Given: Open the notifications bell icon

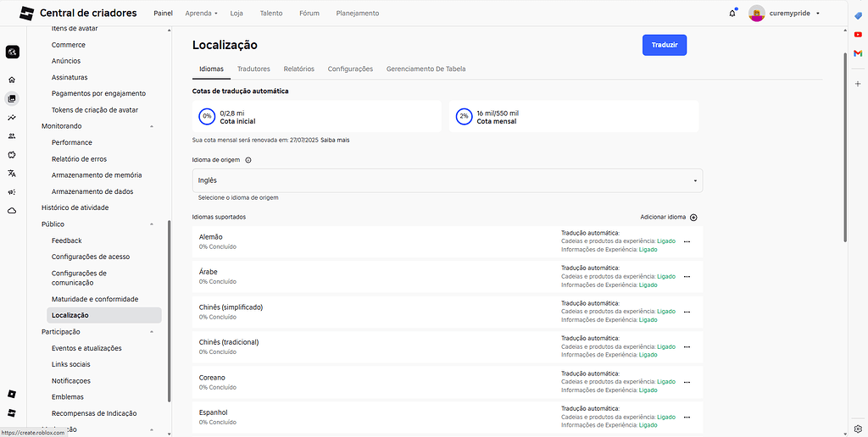Looking at the screenshot, I should pyautogui.click(x=732, y=14).
